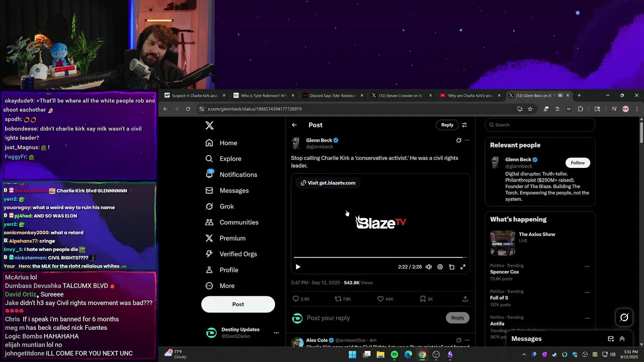This screenshot has width=644, height=362.
Task: Click the X logo in the sidebar
Action: click(x=209, y=126)
